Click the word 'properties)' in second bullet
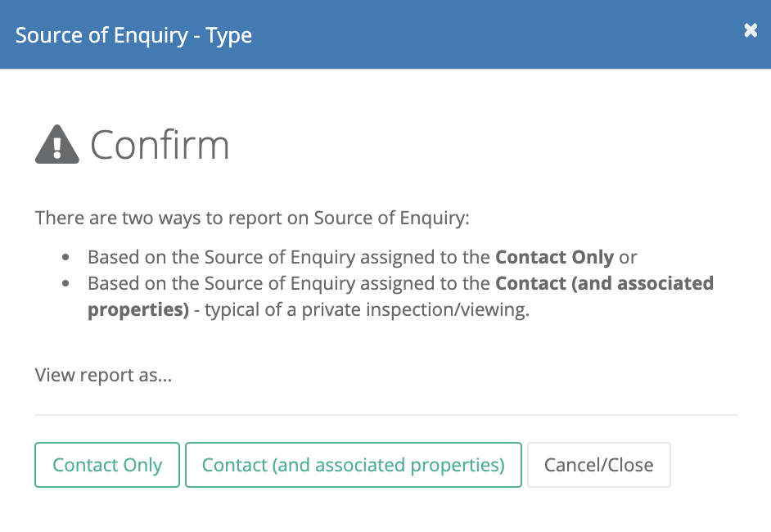Viewport: 771px width, 532px height. 138,309
